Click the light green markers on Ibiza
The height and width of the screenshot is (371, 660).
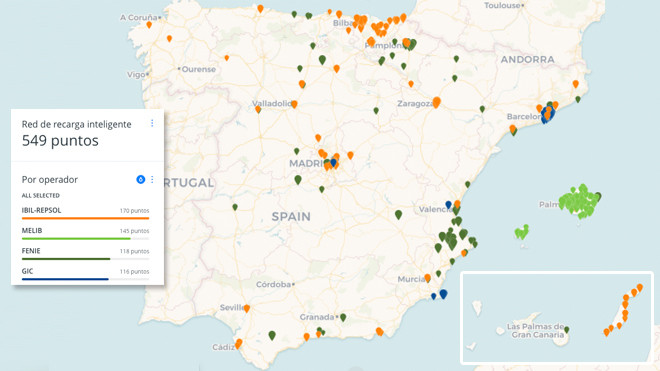pyautogui.click(x=522, y=232)
